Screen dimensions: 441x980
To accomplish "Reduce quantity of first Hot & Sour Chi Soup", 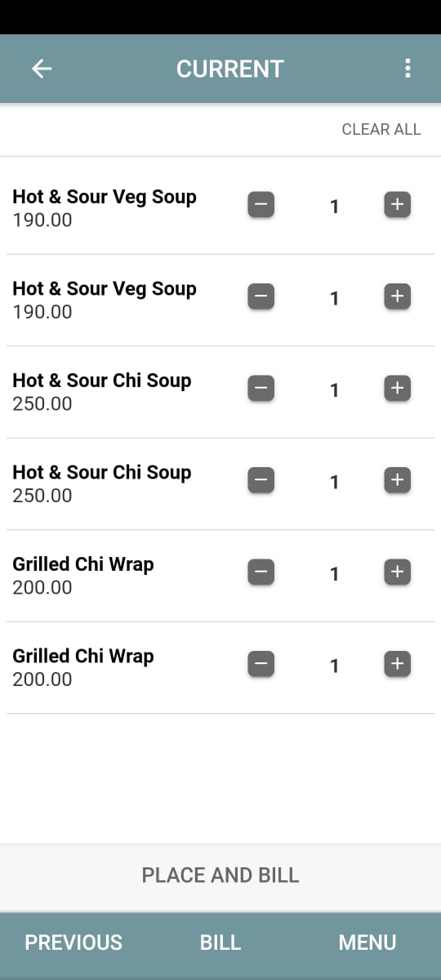I will 261,388.
